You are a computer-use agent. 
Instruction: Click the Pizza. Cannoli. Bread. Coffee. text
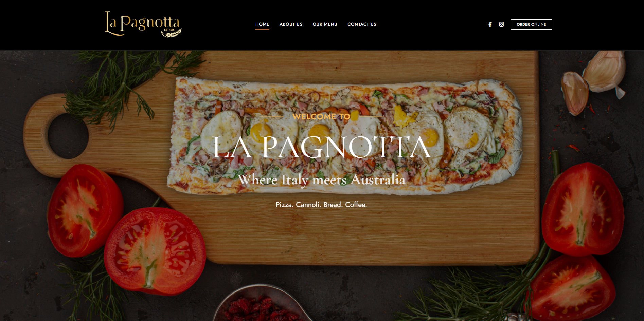tap(321, 205)
